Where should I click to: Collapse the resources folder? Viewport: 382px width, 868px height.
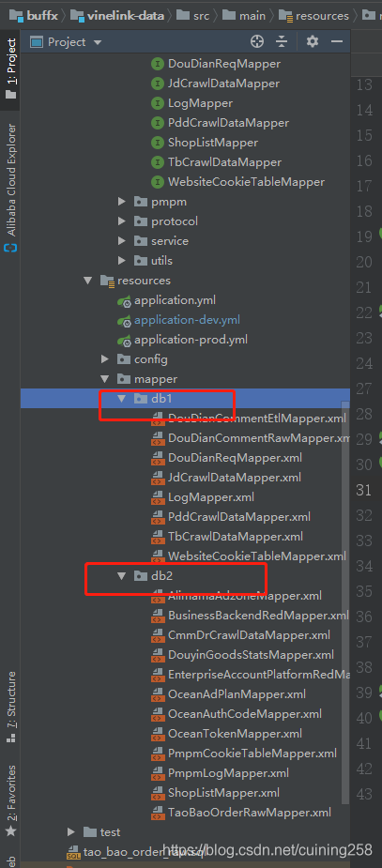[x=87, y=281]
